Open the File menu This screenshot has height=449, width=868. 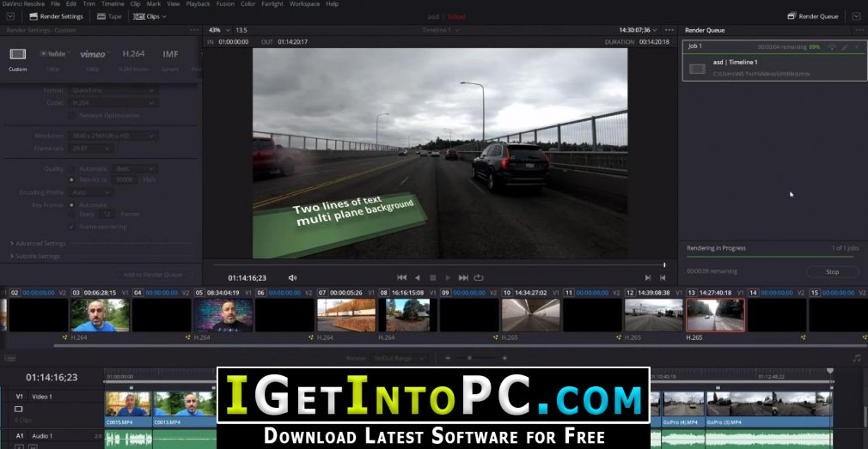click(55, 4)
